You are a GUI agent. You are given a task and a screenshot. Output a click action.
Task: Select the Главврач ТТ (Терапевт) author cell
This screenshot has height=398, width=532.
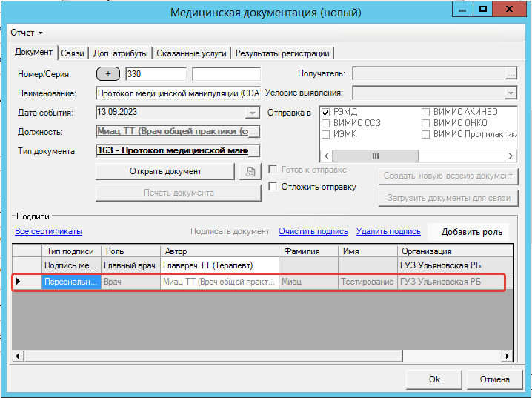(x=219, y=265)
